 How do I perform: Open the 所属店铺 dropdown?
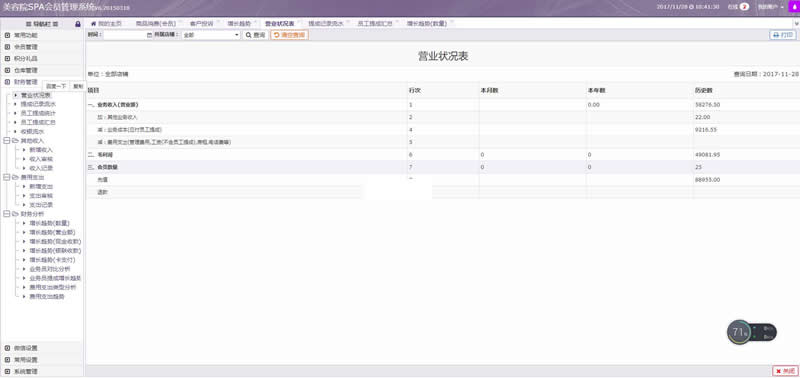[211, 35]
